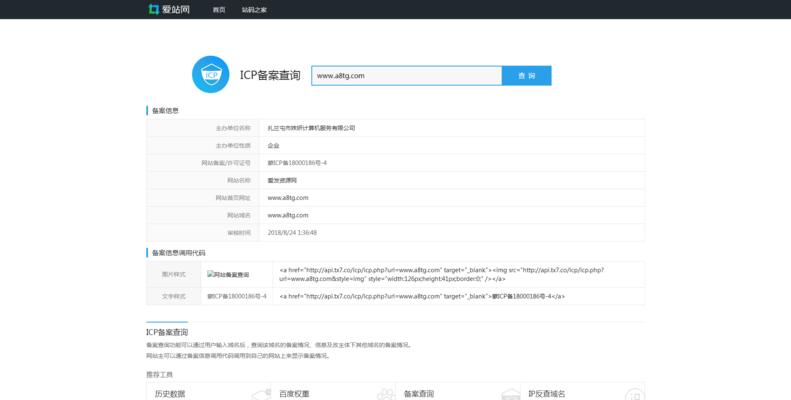Click the blue 查询 search button
Viewport: 791px width, 400px height.
[527, 76]
